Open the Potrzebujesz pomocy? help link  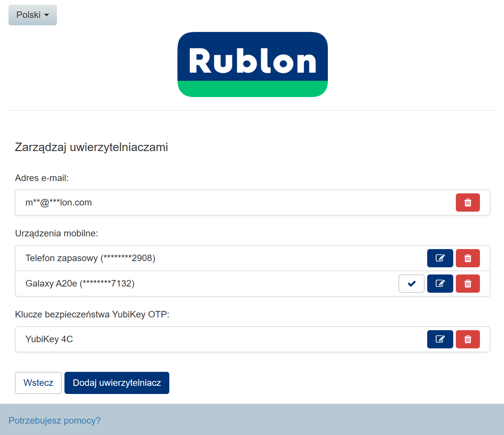(x=54, y=420)
